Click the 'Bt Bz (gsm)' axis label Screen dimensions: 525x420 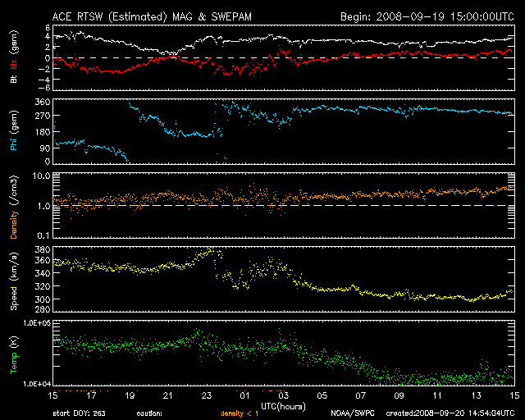14,57
